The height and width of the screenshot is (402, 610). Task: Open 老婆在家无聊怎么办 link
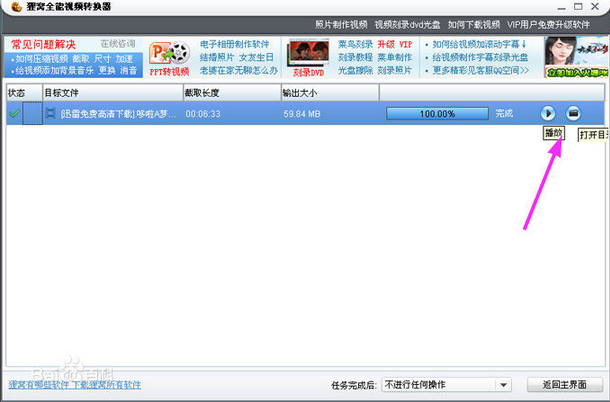239,70
